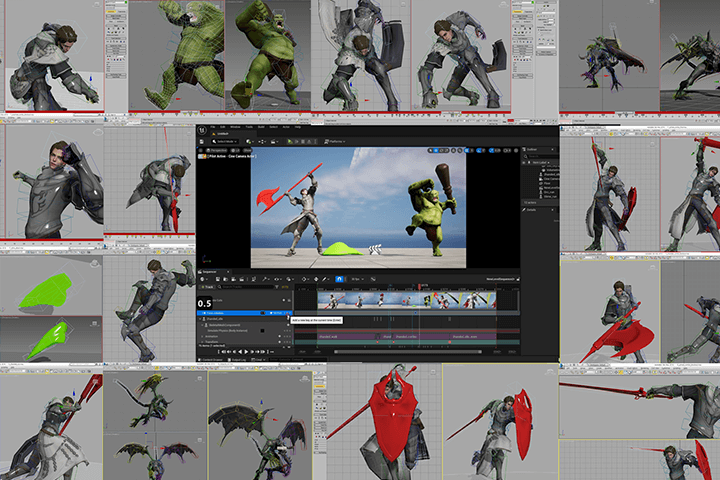Click the Sequencer create camera icon
The height and width of the screenshot is (480, 720).
point(233,279)
